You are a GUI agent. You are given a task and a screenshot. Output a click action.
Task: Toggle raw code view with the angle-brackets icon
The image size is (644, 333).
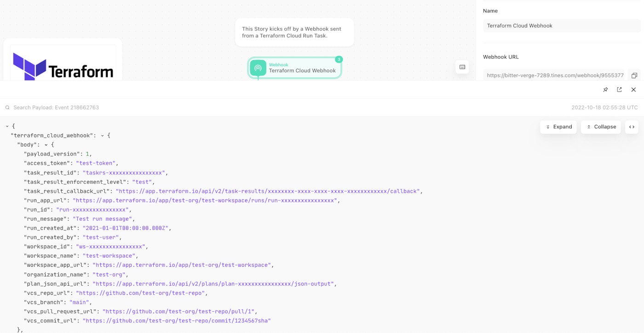point(632,127)
